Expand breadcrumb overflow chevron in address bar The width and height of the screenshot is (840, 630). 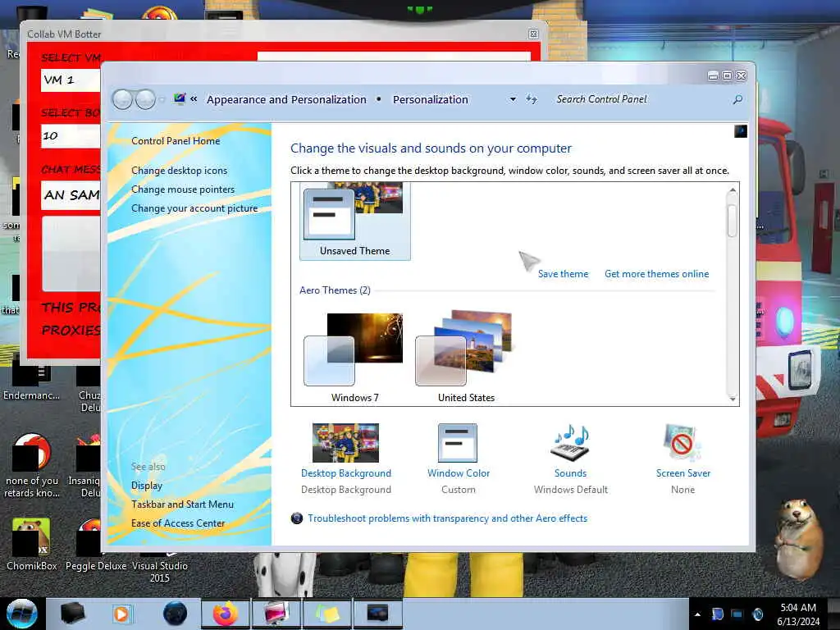pos(194,98)
